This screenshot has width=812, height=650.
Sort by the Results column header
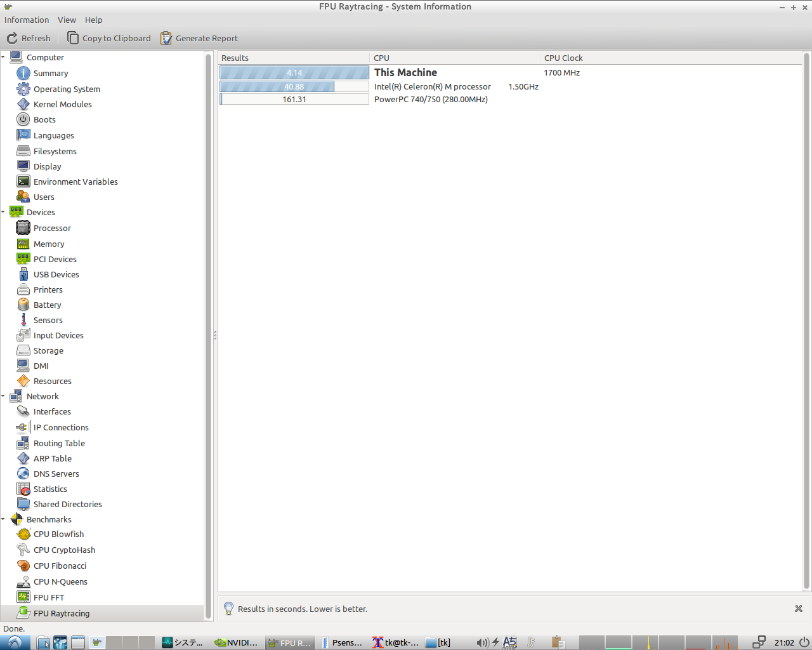235,58
